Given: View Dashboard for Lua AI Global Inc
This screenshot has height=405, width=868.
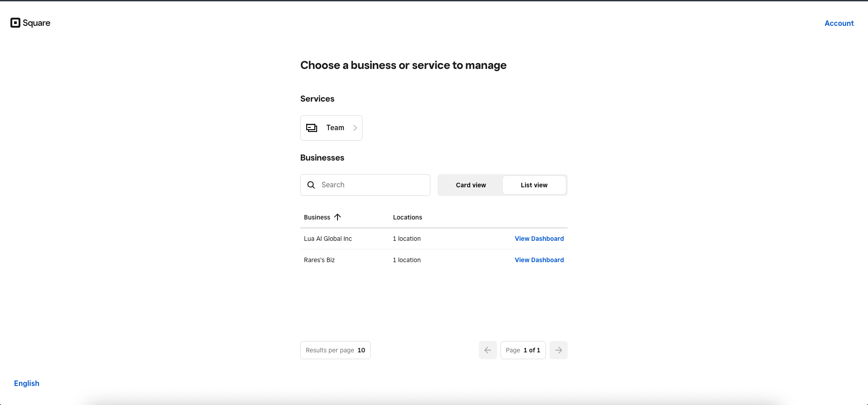Looking at the screenshot, I should click(539, 239).
